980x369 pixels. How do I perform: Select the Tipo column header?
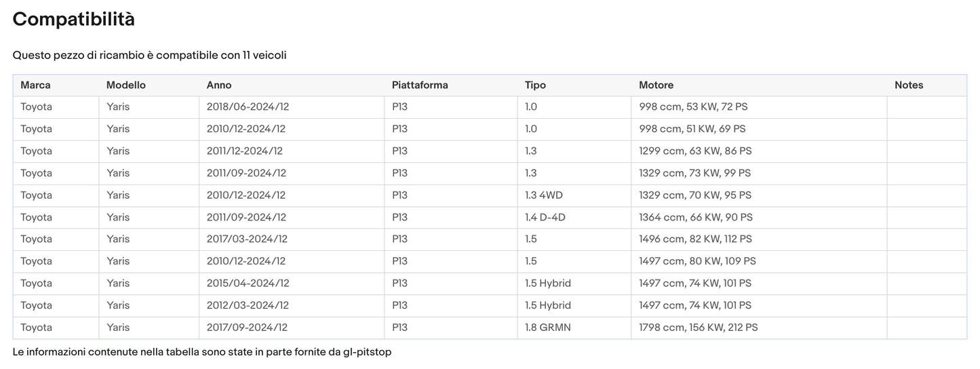(x=535, y=85)
